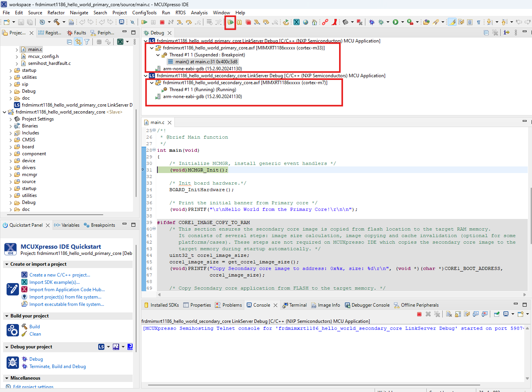Expand the drivers folder in the project tree

[x=10, y=168]
